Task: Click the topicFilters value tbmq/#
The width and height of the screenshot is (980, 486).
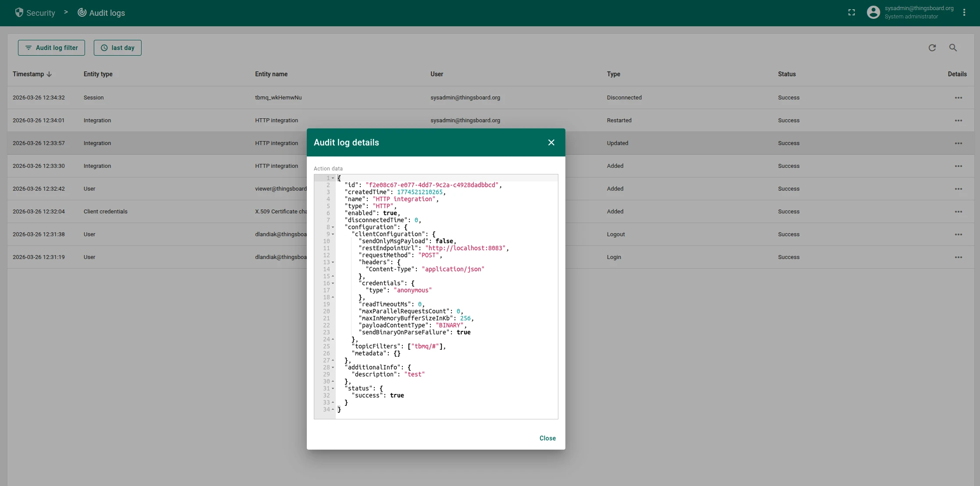Action: [425, 346]
